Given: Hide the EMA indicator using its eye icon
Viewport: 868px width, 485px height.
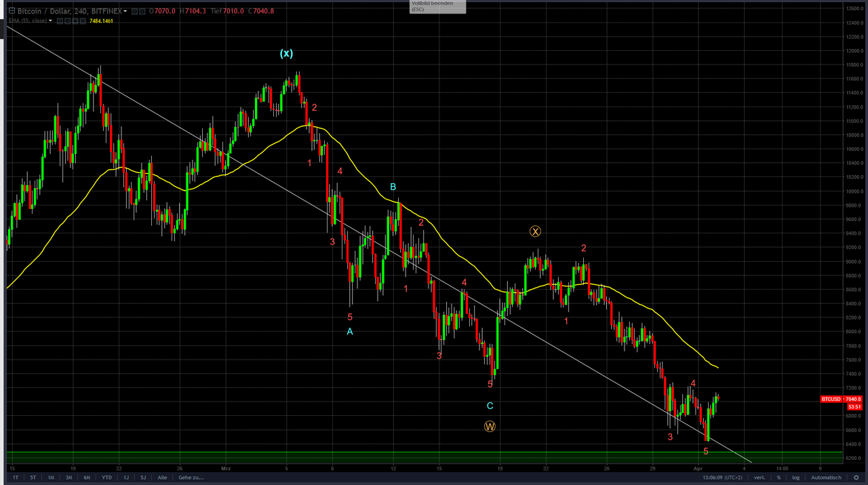Looking at the screenshot, I should click(60, 21).
